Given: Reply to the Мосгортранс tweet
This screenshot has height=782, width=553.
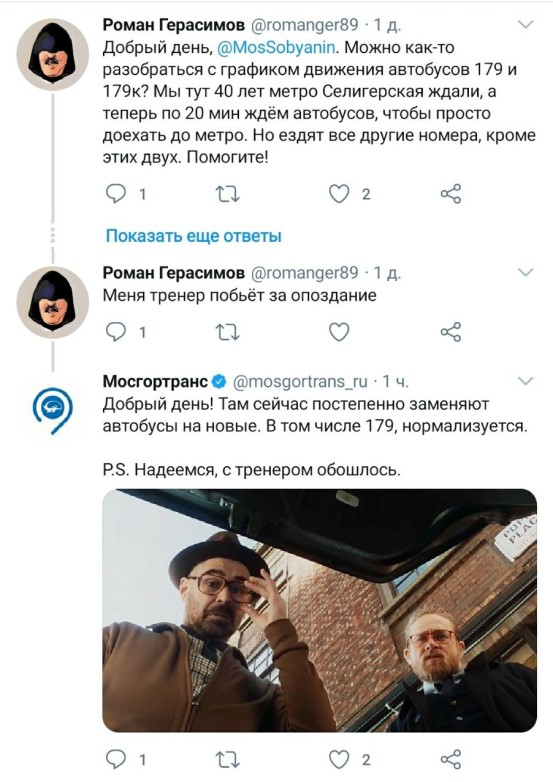Looking at the screenshot, I should 116,759.
